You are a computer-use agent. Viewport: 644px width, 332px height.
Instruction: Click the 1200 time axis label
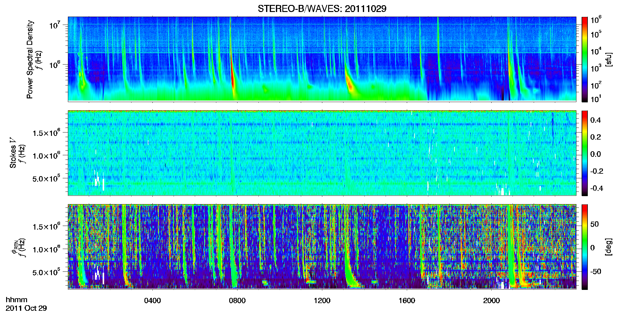pyautogui.click(x=322, y=301)
